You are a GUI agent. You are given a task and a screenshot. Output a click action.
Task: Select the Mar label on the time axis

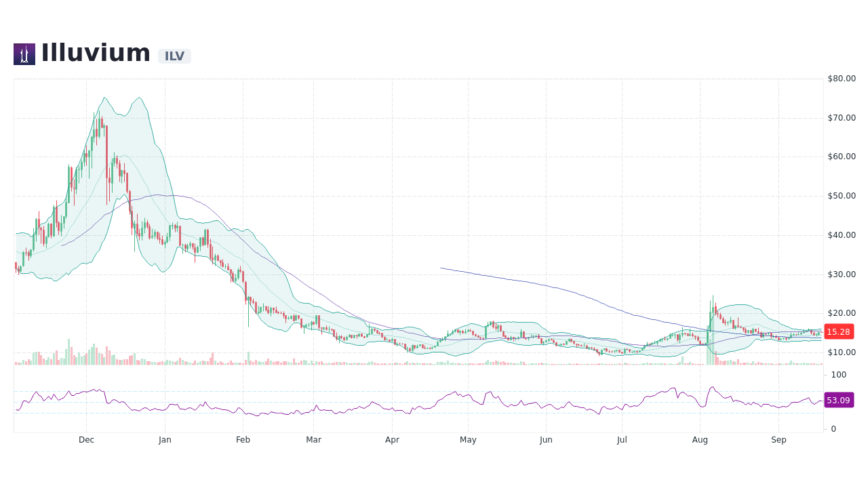click(313, 439)
